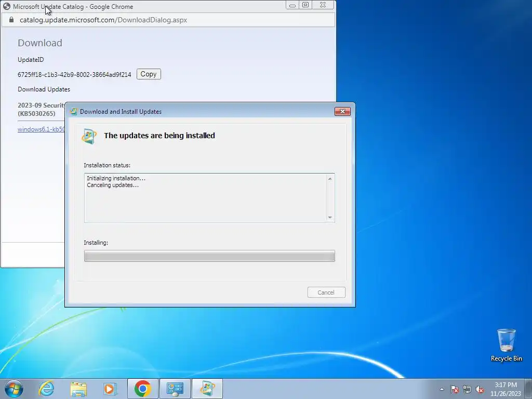Show hidden system tray icons

[442, 389]
